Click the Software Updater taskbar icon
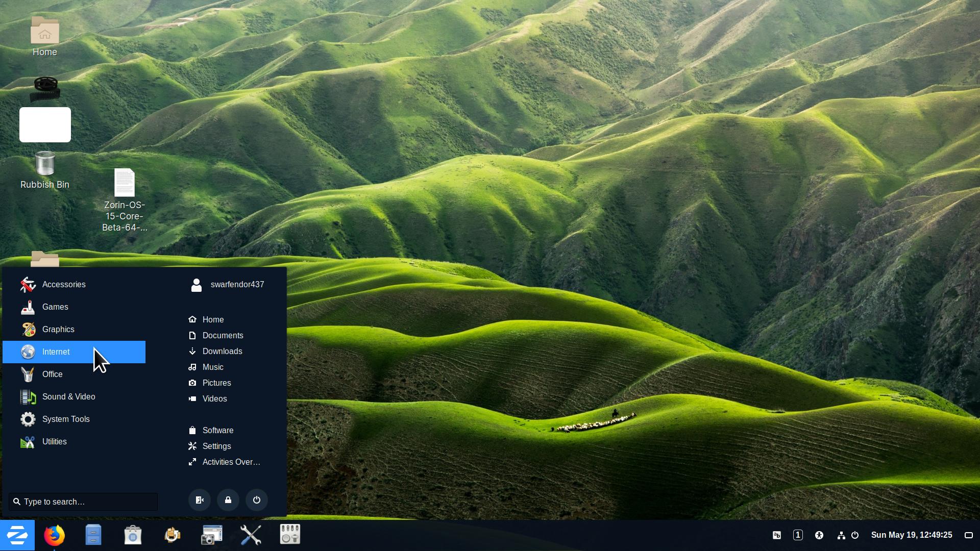This screenshot has height=551, width=980. pyautogui.click(x=172, y=535)
